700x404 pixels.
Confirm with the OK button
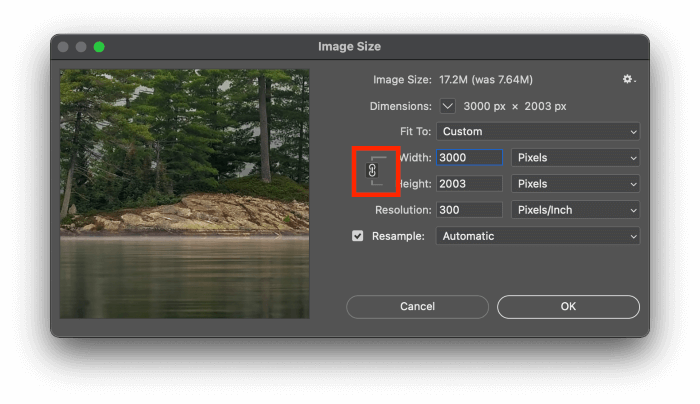coord(568,306)
